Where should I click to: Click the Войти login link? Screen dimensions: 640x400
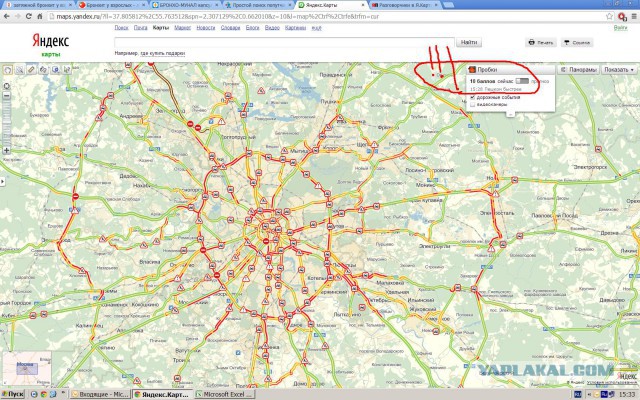[620, 28]
